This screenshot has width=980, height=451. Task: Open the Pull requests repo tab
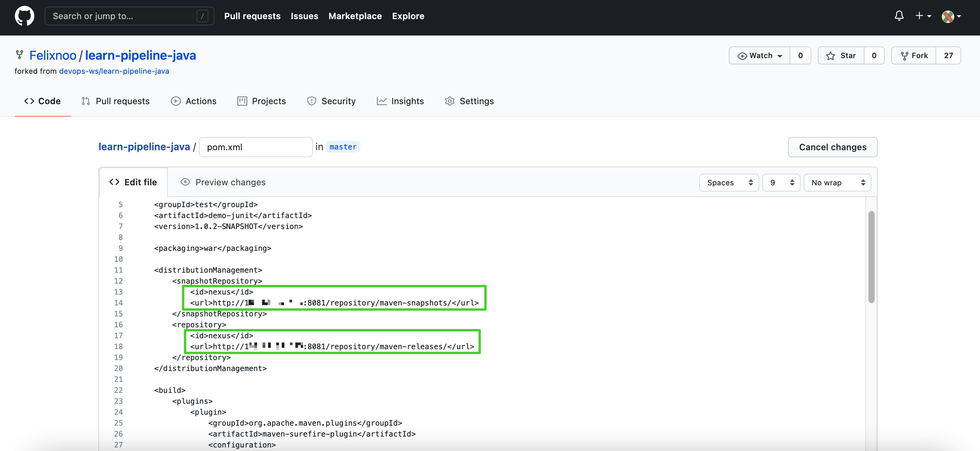pyautogui.click(x=115, y=101)
